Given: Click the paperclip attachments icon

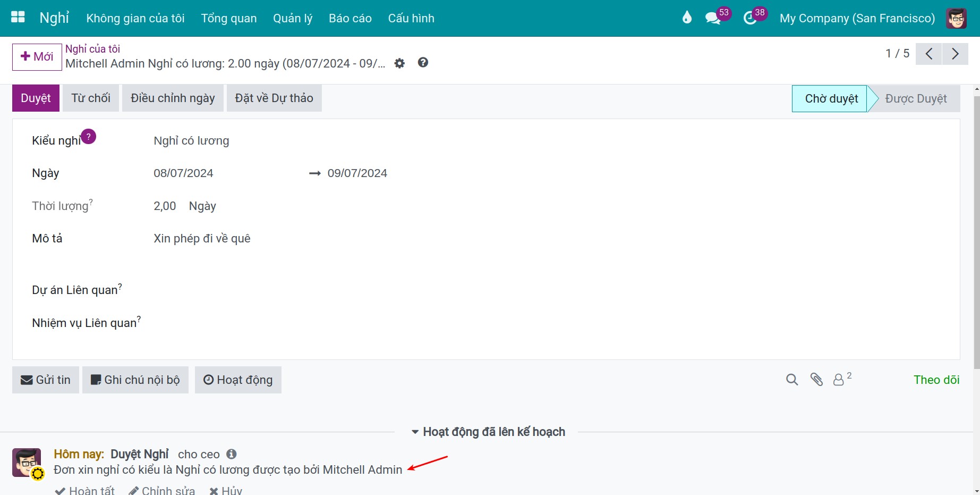Looking at the screenshot, I should pyautogui.click(x=816, y=380).
